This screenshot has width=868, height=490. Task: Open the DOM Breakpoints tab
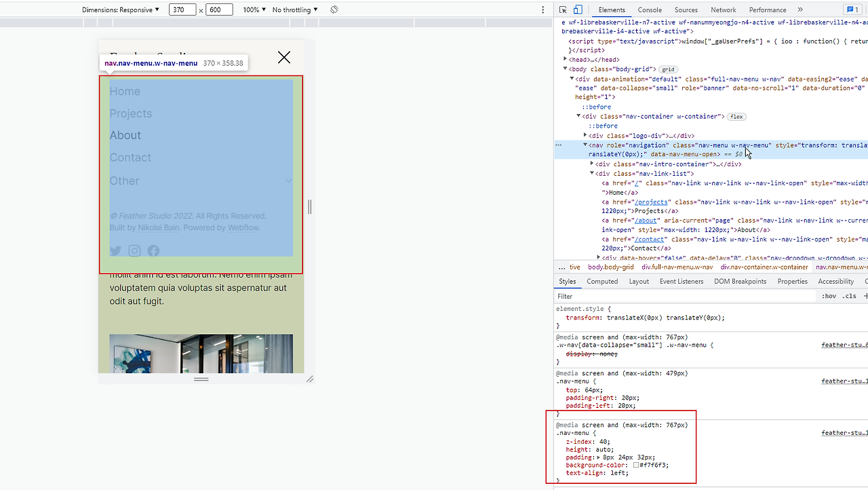pos(741,282)
